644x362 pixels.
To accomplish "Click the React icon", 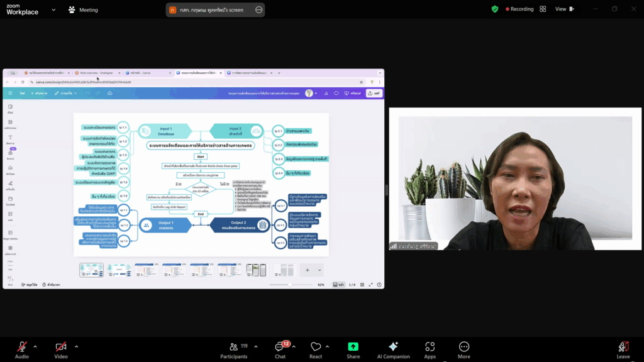I will tap(316, 347).
